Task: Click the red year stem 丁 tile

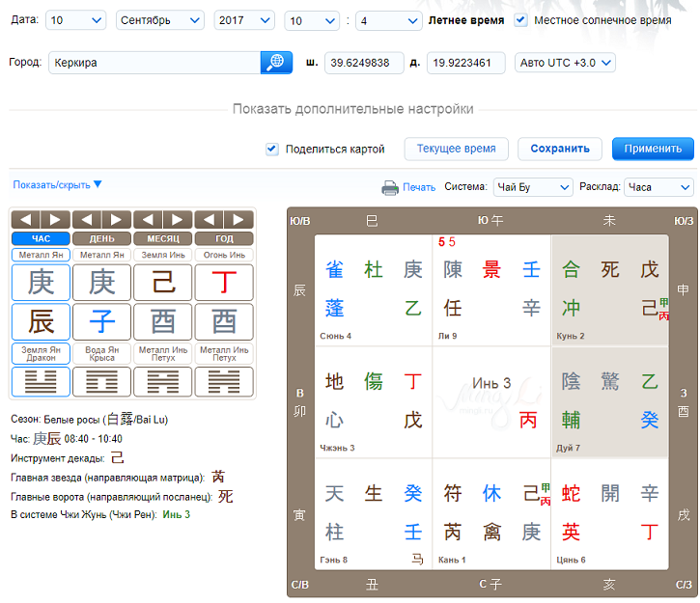Action: (x=224, y=283)
